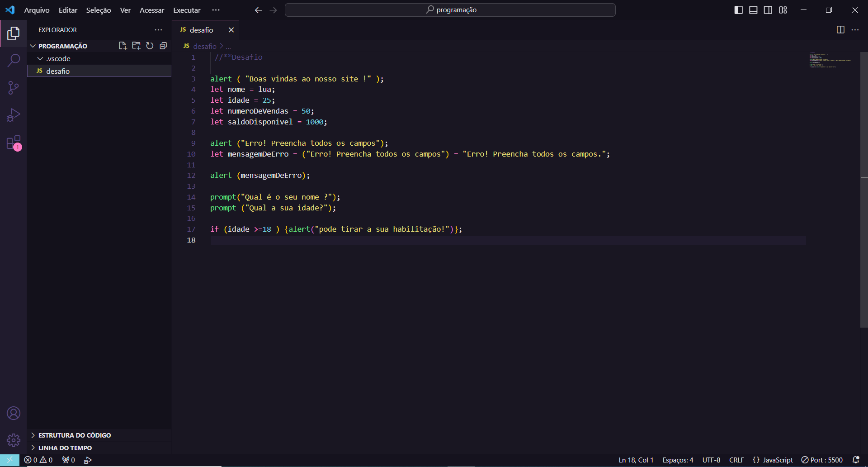Toggle secondary sidebar visibility
868x467 pixels.
[x=768, y=10]
